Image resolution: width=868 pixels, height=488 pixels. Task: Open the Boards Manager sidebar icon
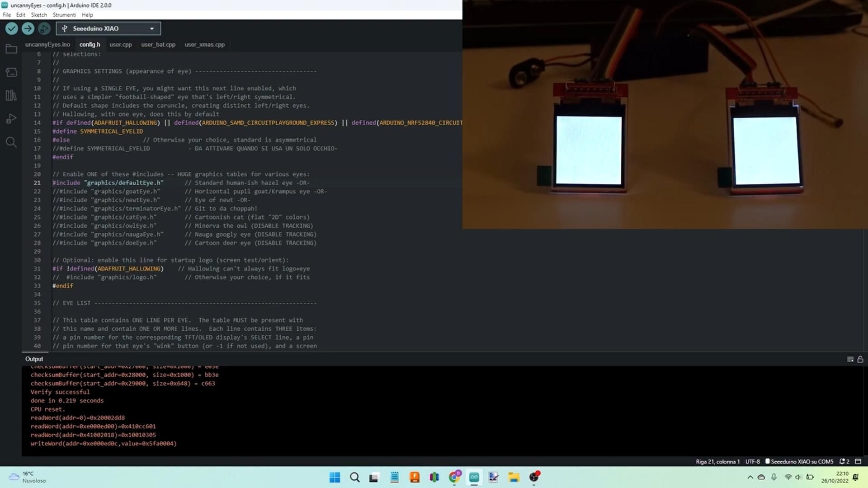(11, 72)
